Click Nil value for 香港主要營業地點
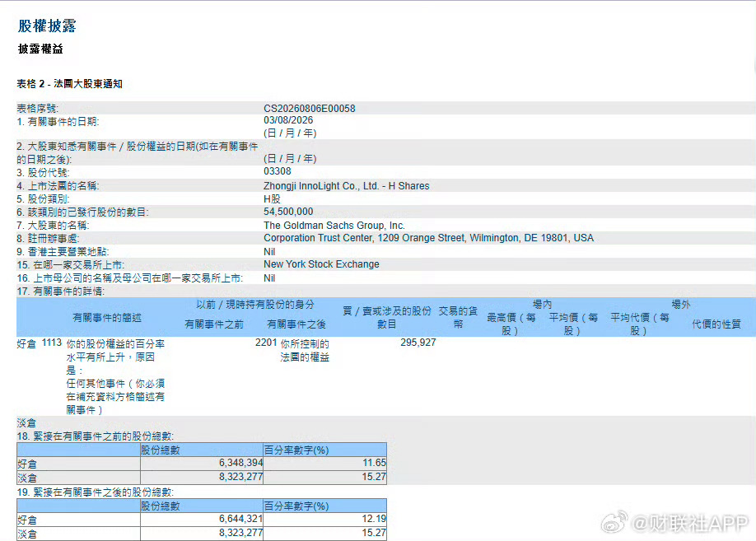 pyautogui.click(x=269, y=252)
